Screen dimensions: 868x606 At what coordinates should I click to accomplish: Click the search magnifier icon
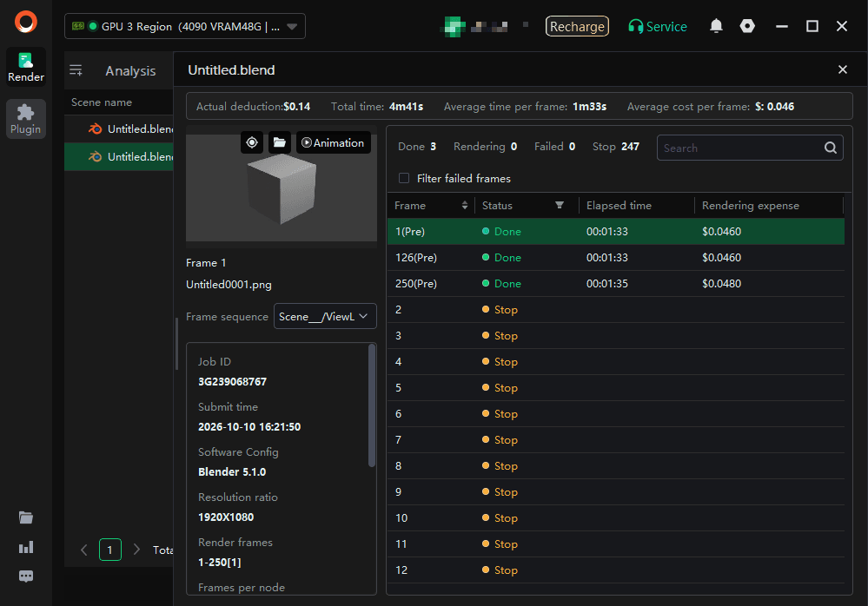[x=831, y=148]
